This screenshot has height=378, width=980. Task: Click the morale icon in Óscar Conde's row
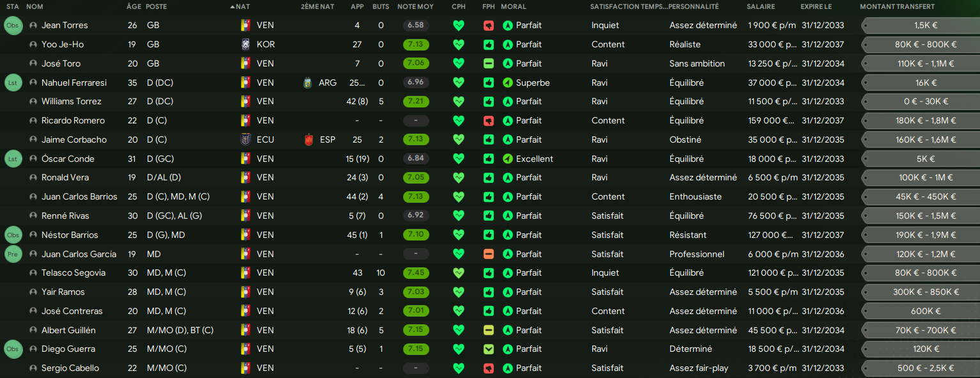[507, 159]
